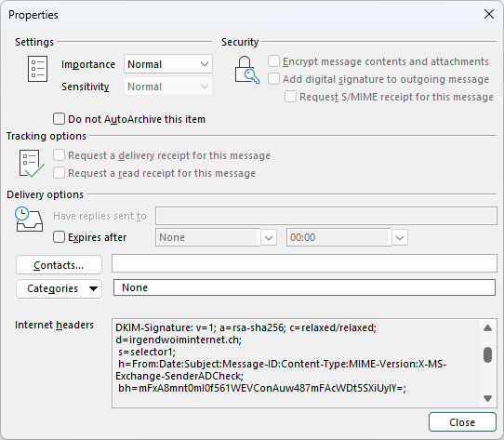The height and width of the screenshot is (440, 504).
Task: Open the Categories dropdown button
Action: (60, 288)
